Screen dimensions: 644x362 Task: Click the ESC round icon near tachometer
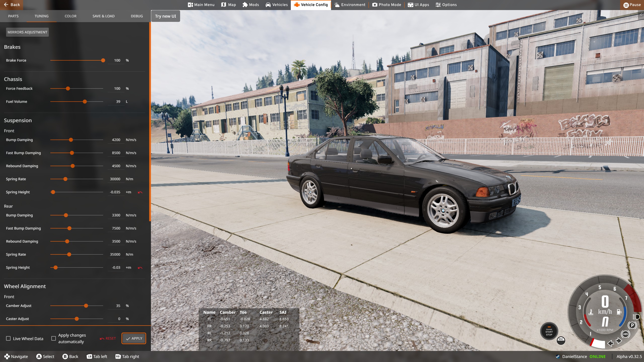tap(561, 340)
